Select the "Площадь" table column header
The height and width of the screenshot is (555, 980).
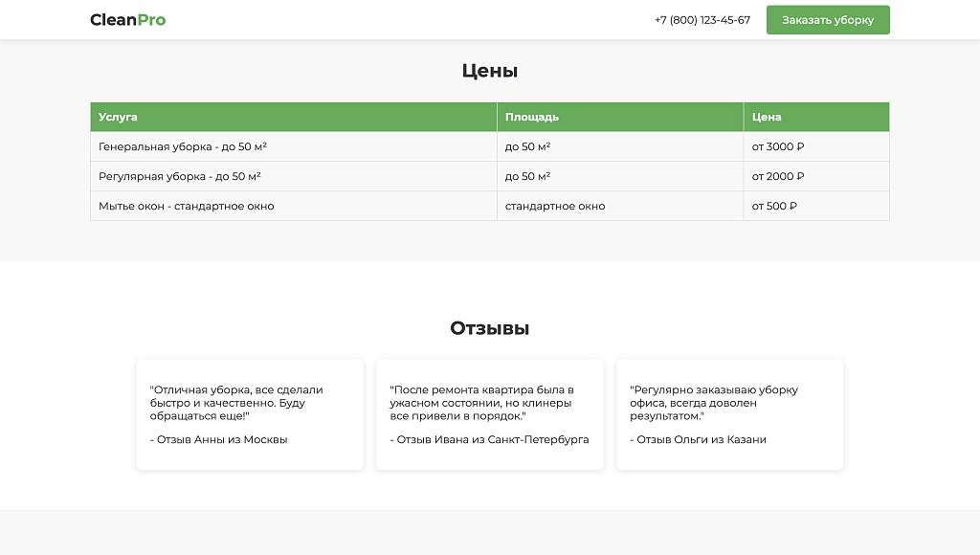coord(529,116)
